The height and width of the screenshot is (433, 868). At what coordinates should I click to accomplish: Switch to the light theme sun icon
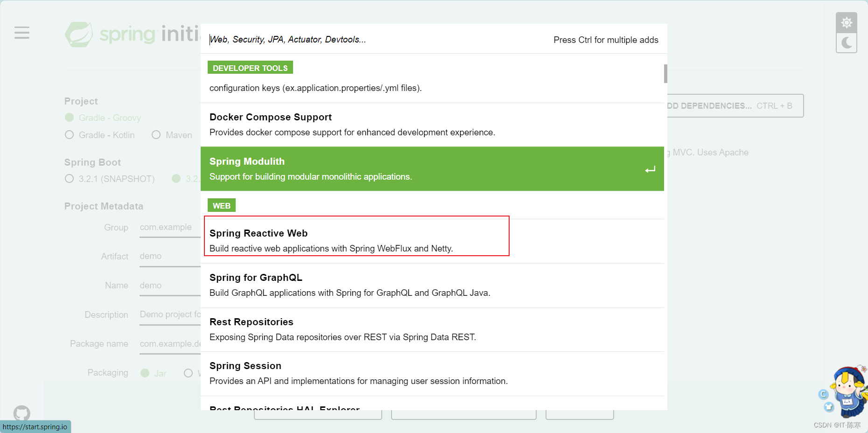847,22
